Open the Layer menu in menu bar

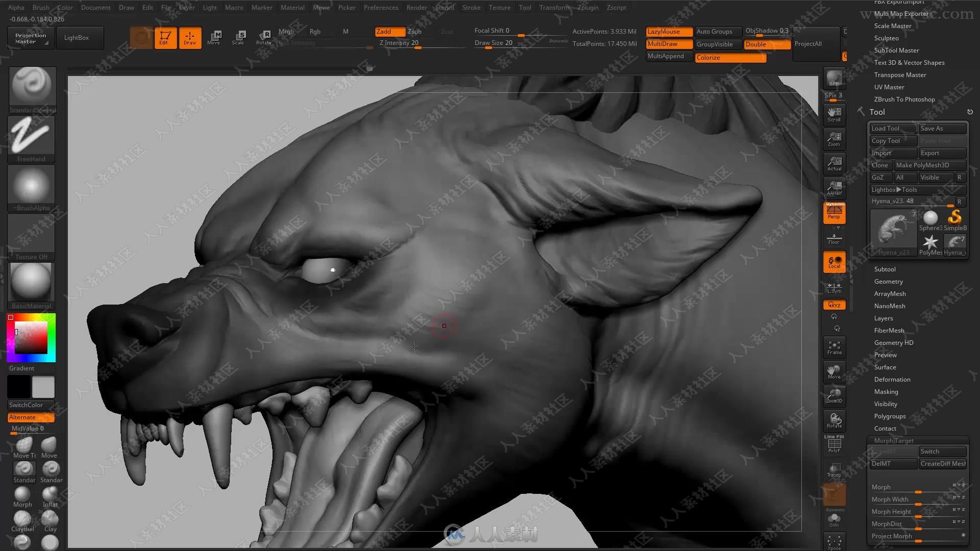click(x=186, y=8)
